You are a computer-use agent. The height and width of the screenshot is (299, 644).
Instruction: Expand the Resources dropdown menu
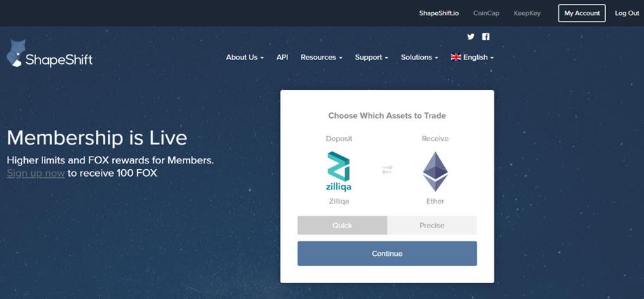click(321, 58)
